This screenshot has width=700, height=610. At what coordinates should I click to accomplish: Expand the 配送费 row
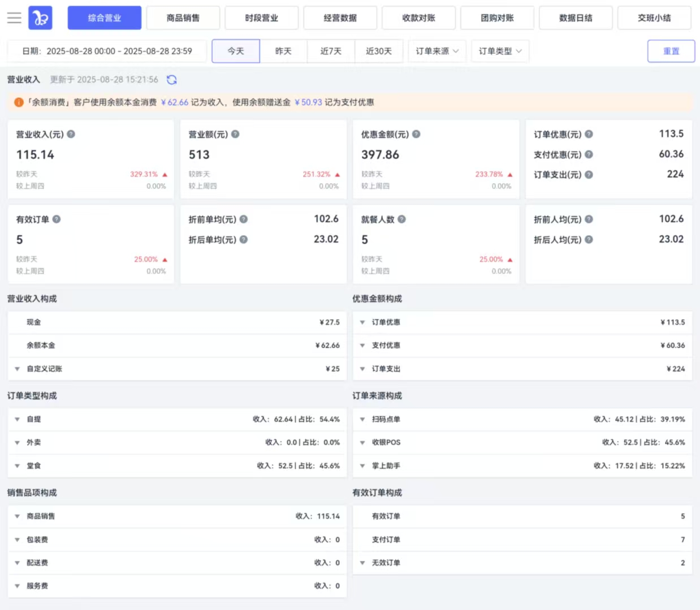click(177, 563)
